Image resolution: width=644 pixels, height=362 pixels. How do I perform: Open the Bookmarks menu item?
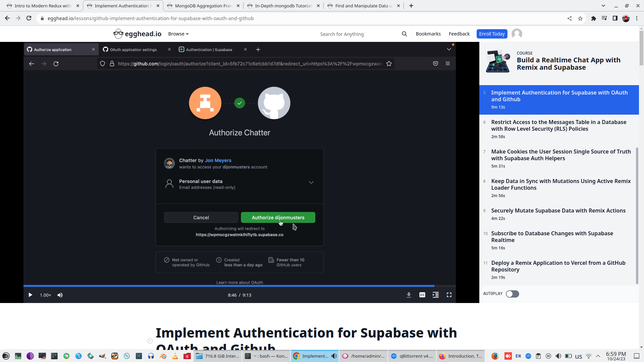click(x=428, y=34)
